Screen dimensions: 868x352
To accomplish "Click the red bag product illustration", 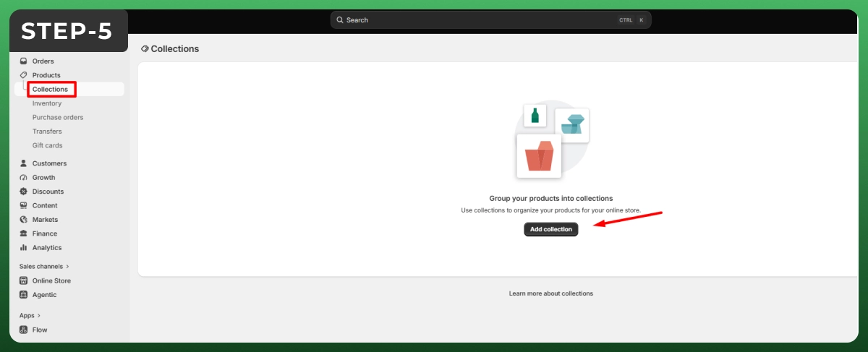I will pyautogui.click(x=539, y=156).
